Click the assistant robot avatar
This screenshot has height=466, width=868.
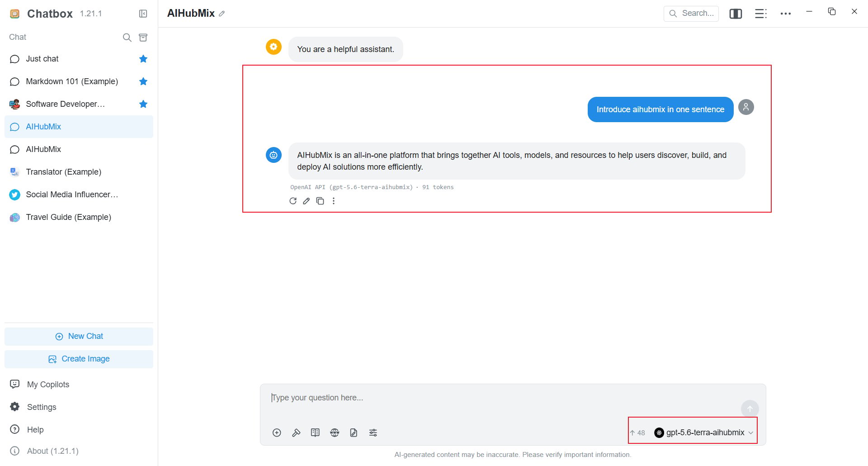point(274,155)
